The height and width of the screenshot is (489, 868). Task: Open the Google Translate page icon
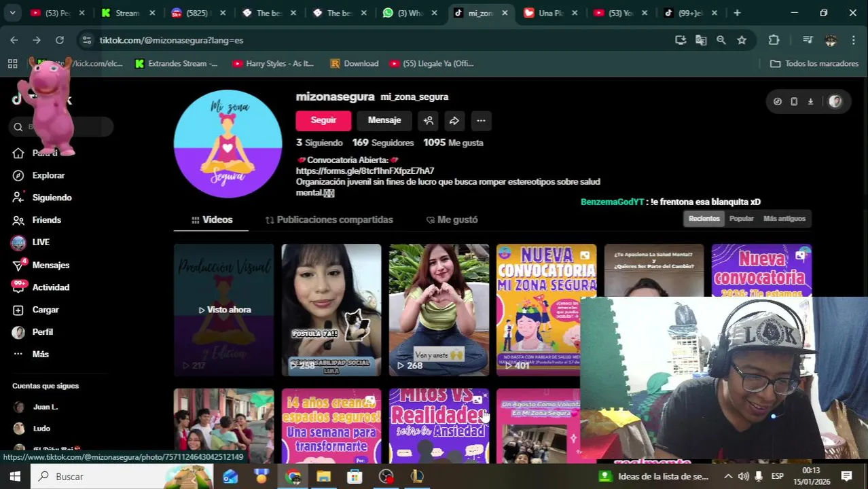tap(701, 40)
